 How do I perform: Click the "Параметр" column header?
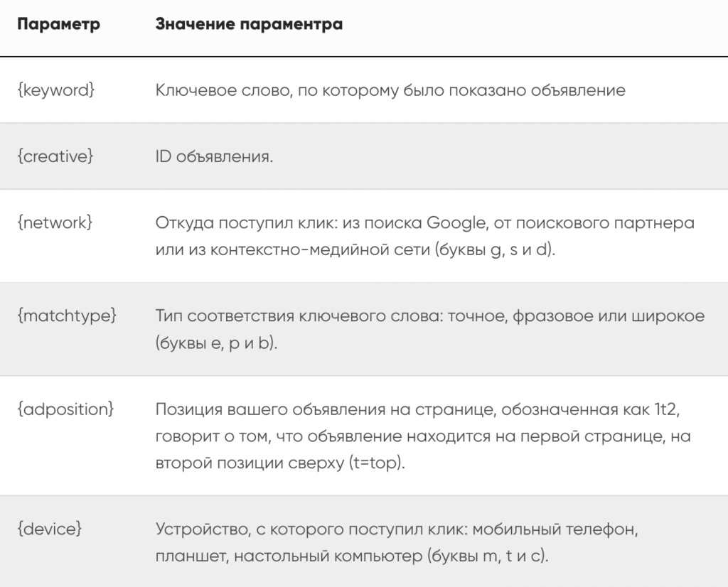tap(58, 25)
